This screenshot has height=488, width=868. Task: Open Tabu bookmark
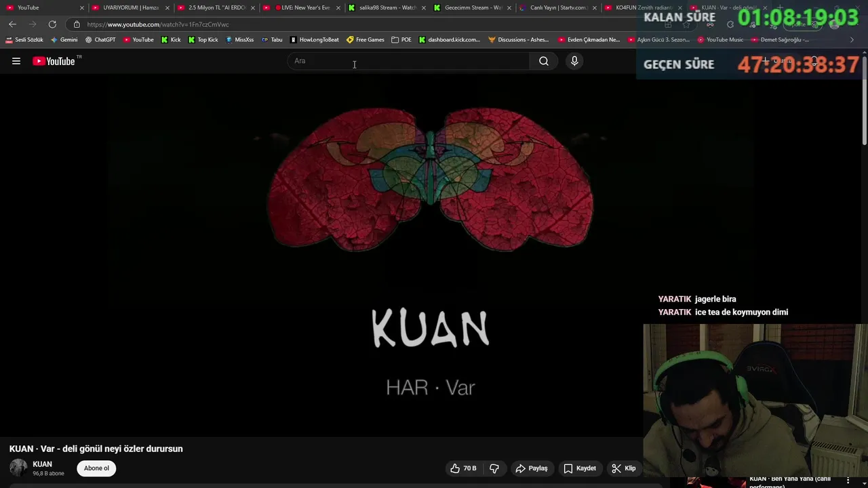coord(272,40)
